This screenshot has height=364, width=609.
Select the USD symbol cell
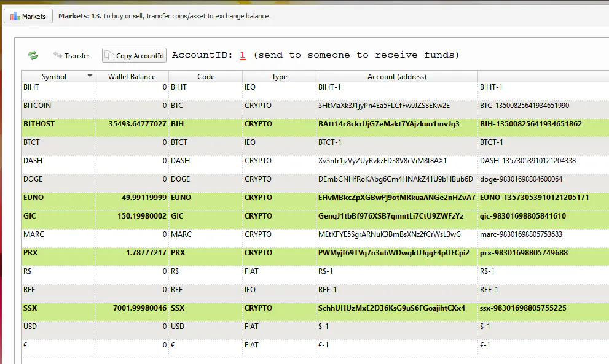click(x=58, y=330)
